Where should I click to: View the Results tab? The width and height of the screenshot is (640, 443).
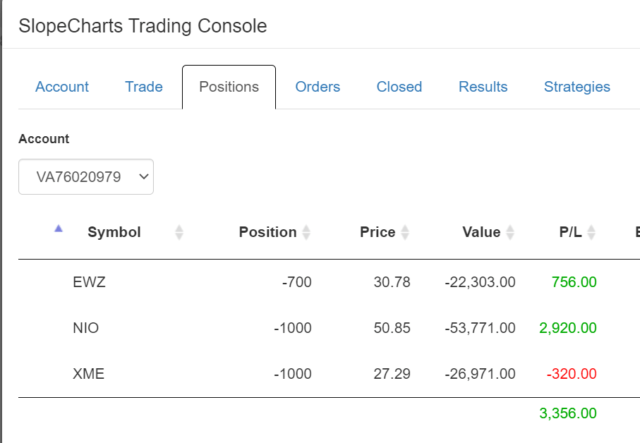[483, 87]
